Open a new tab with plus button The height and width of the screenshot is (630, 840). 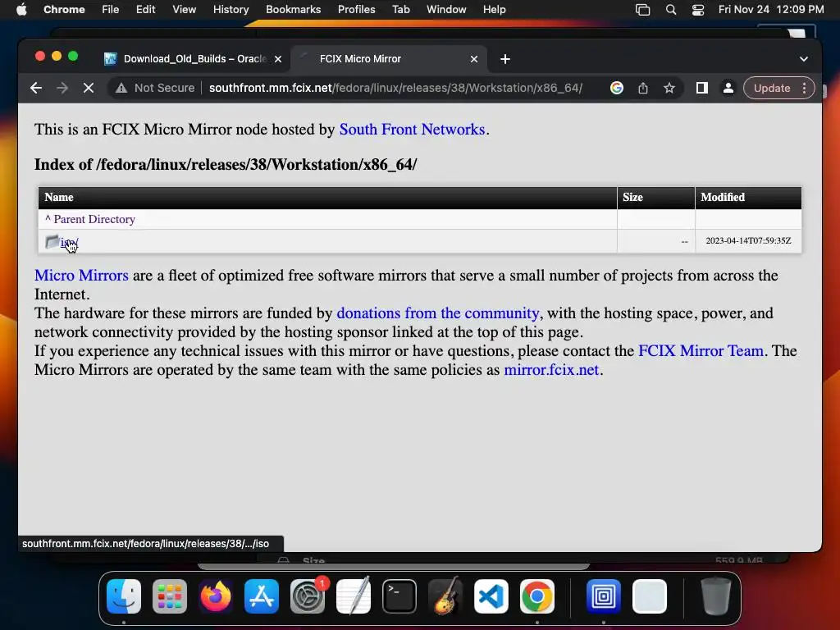pyautogui.click(x=505, y=59)
